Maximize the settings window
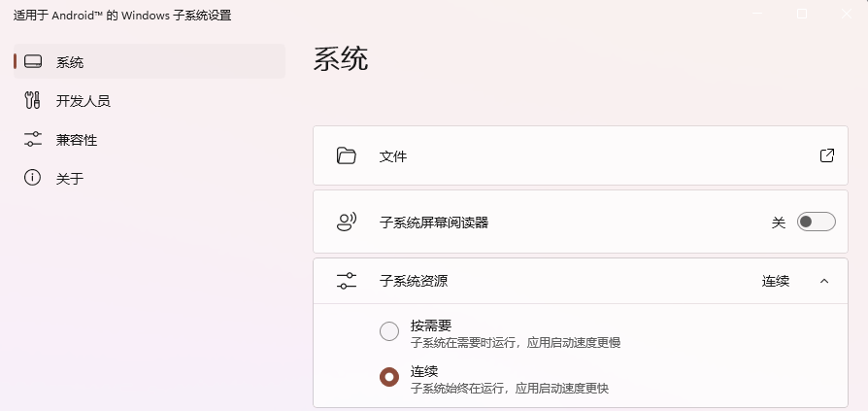This screenshot has height=411, width=868. coord(802,15)
